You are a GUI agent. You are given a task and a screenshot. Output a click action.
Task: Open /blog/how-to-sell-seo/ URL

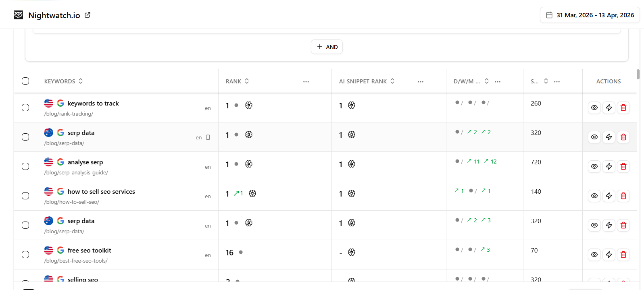(x=72, y=202)
